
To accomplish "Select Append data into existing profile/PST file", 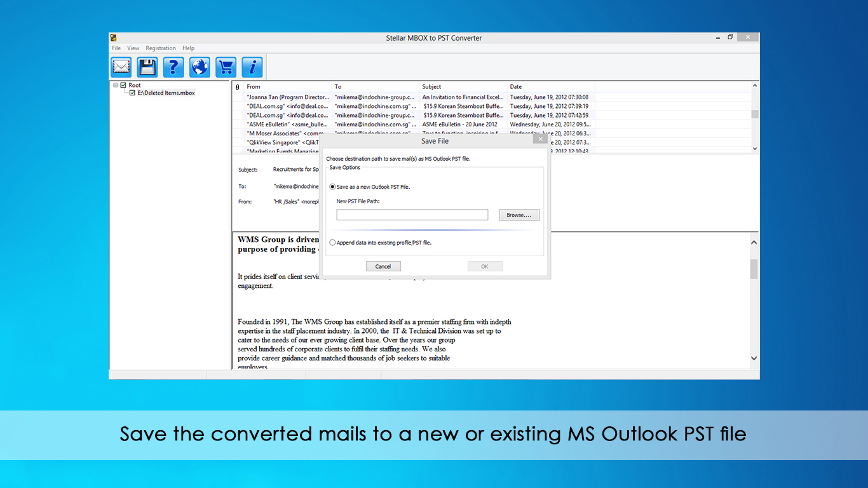I will [332, 242].
